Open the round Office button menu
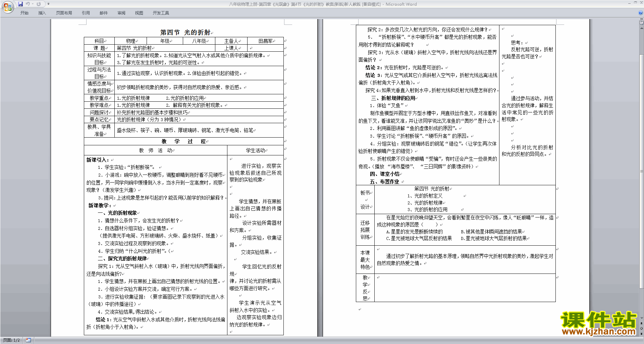The image size is (644, 344). coord(7,7)
